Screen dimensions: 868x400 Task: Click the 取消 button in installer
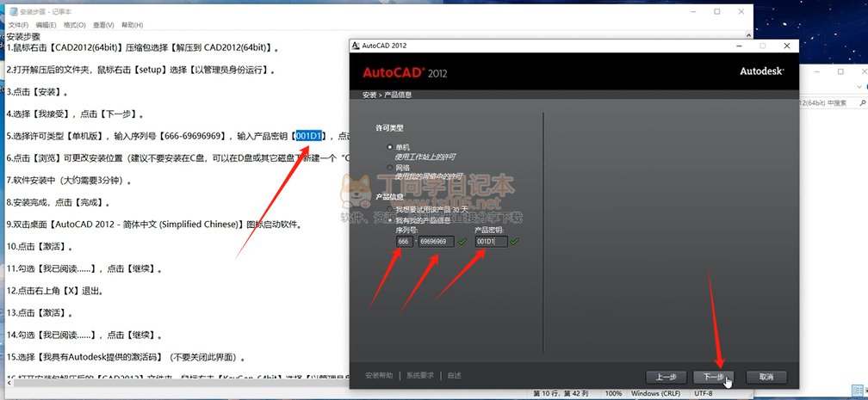(766, 377)
